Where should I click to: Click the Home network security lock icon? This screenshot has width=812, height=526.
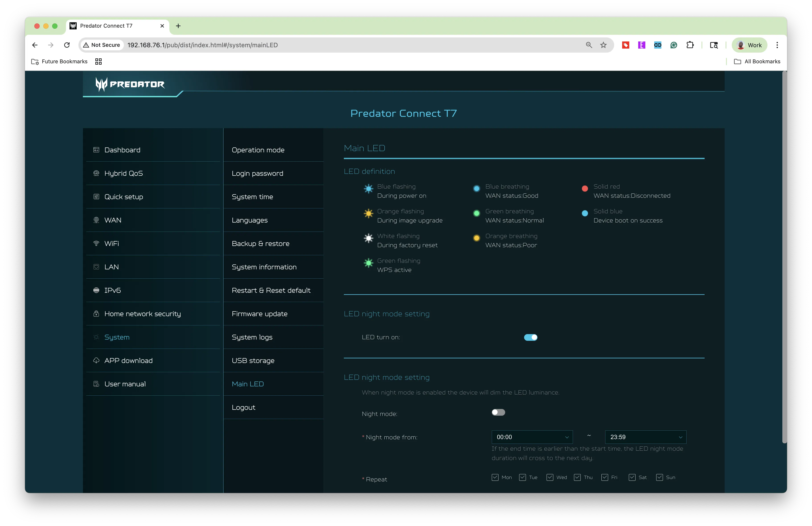coord(96,314)
